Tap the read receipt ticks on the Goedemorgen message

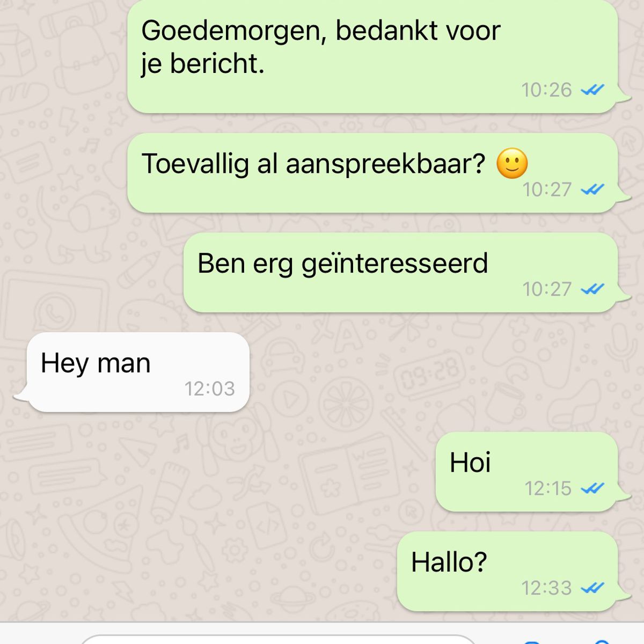(x=592, y=90)
